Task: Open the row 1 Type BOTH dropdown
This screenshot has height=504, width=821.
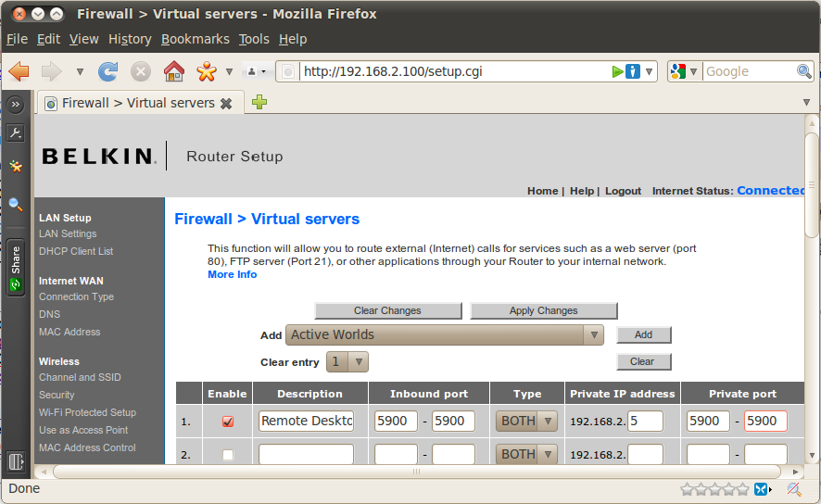Action: click(526, 421)
